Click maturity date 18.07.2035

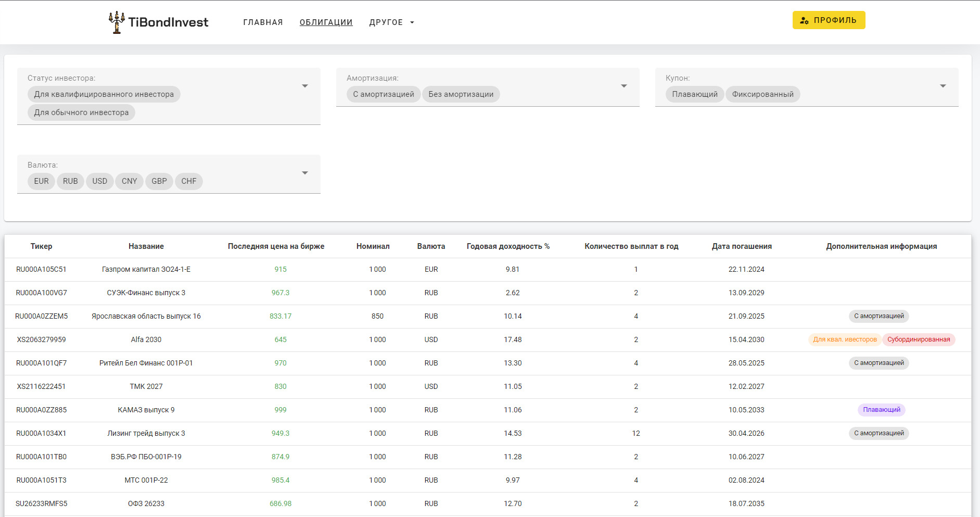[x=746, y=504]
